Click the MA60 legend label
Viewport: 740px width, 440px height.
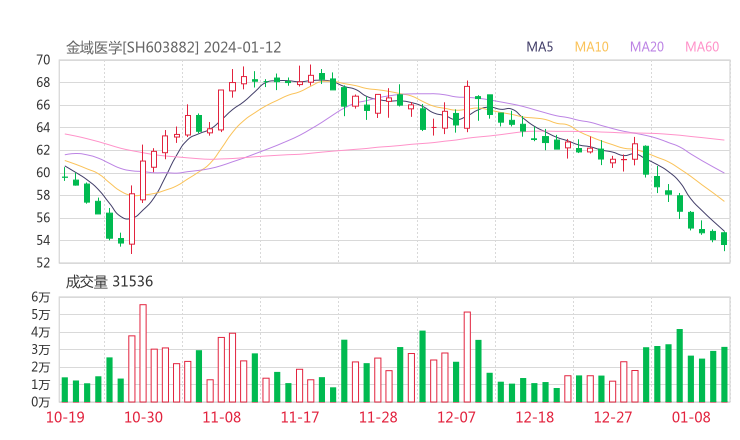702,47
